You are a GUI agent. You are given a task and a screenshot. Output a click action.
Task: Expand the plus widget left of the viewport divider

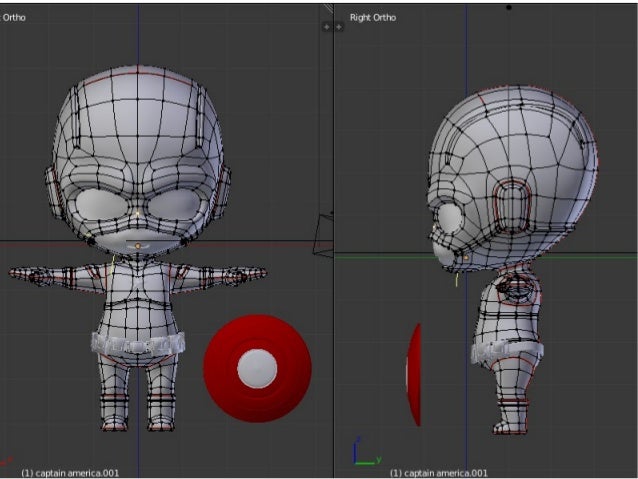point(326,27)
